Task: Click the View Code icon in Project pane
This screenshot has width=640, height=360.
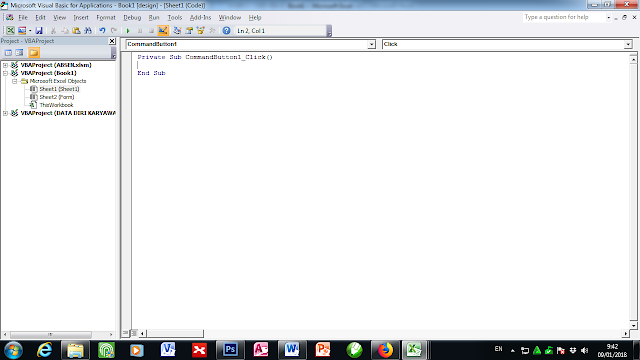Action: coord(8,53)
